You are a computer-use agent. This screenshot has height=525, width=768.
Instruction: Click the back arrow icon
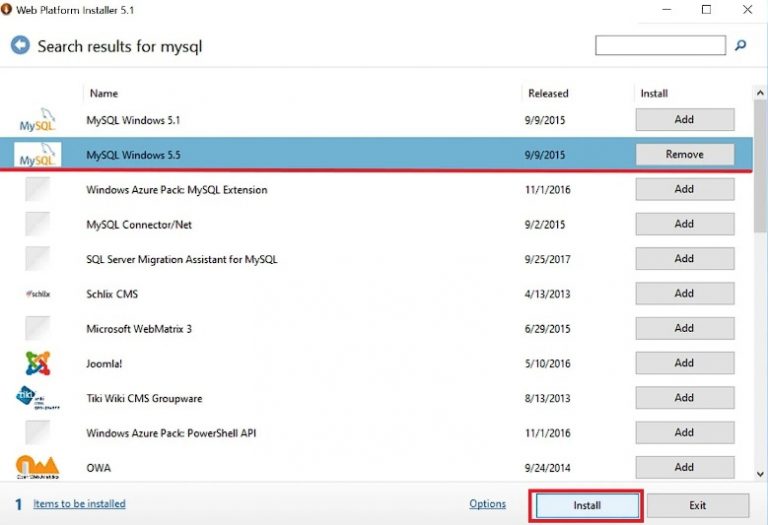tap(20, 46)
